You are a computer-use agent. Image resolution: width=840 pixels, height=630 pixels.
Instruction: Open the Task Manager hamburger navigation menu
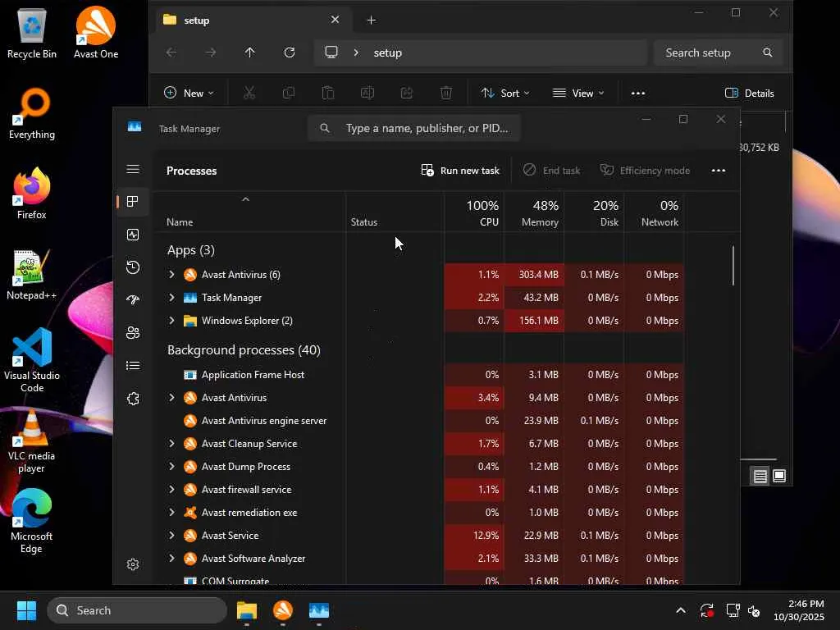click(x=133, y=169)
